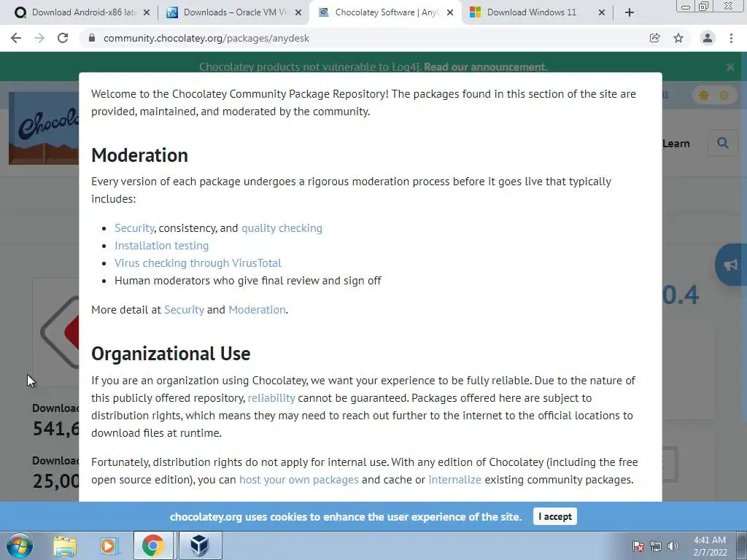Open the 'reliability' link
The width and height of the screenshot is (747, 560).
[x=271, y=398]
